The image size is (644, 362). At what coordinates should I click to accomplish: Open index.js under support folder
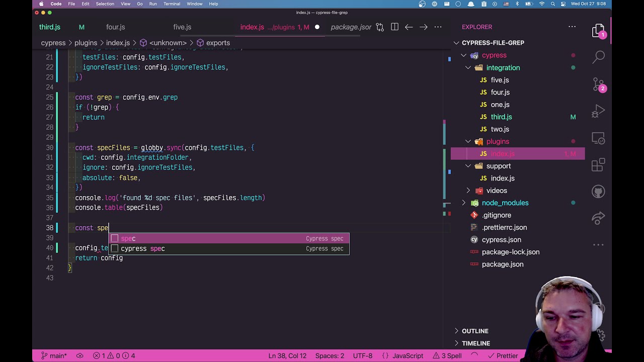point(503,178)
